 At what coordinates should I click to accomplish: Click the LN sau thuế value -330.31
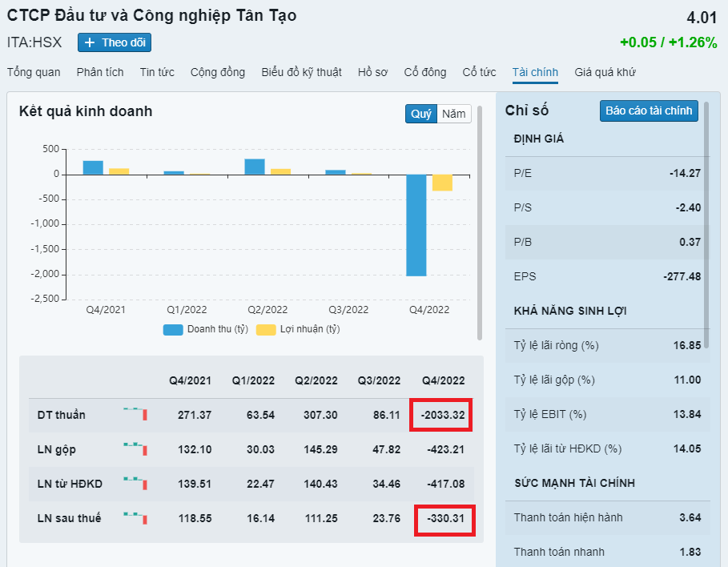446,518
